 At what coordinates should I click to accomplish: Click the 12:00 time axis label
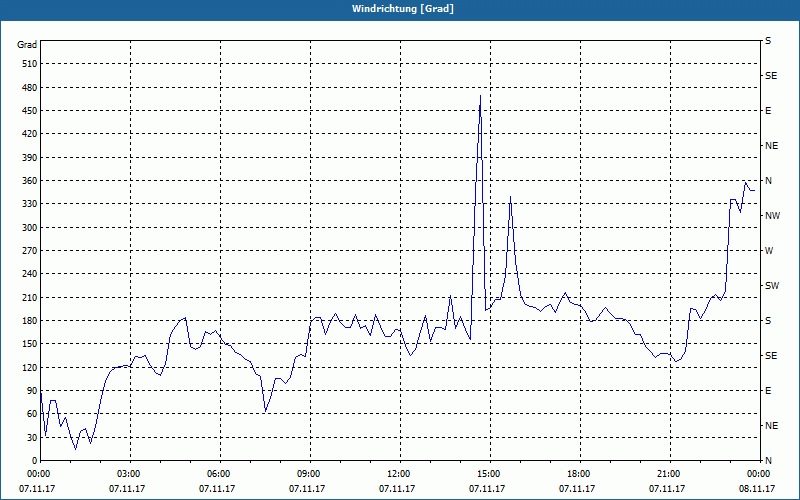tap(400, 473)
